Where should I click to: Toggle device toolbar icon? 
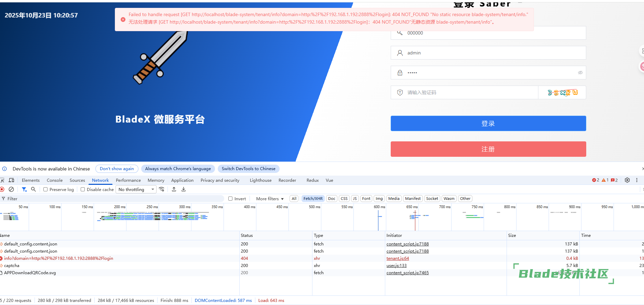[x=11, y=180]
